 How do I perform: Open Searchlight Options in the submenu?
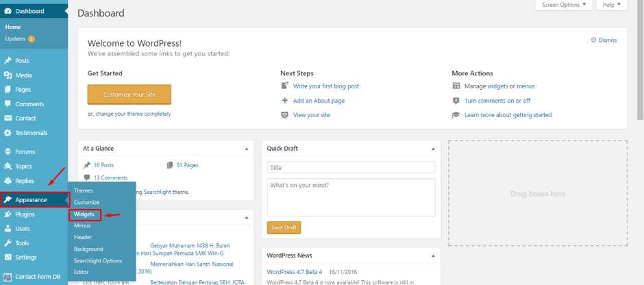(98, 261)
